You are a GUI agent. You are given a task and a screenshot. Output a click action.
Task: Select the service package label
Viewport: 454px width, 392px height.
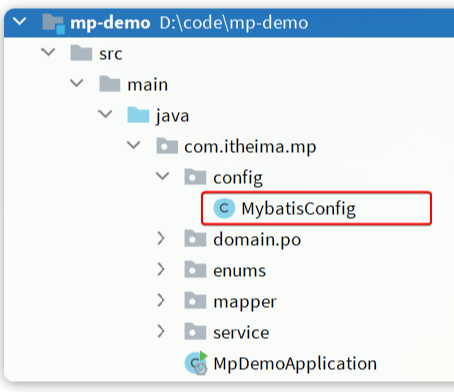point(241,333)
